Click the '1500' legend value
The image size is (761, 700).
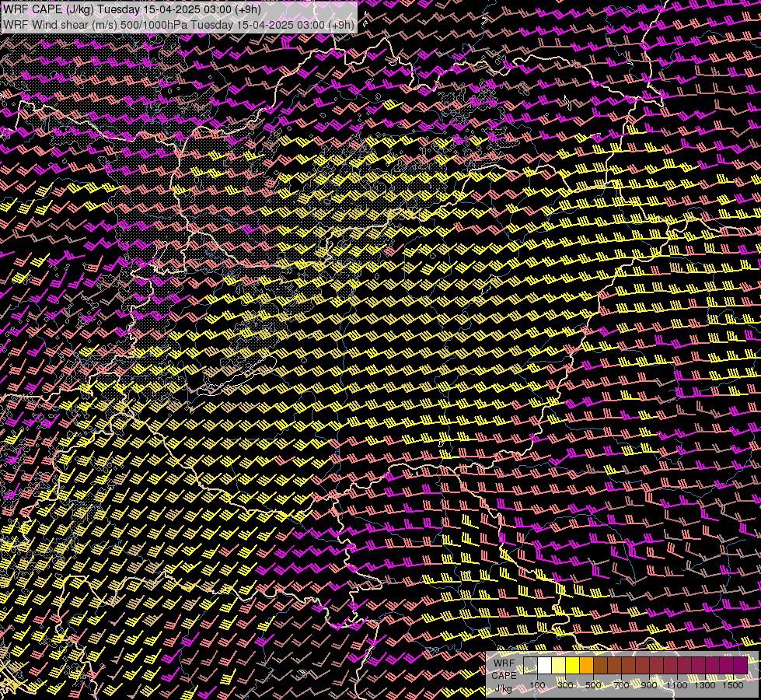(x=733, y=685)
